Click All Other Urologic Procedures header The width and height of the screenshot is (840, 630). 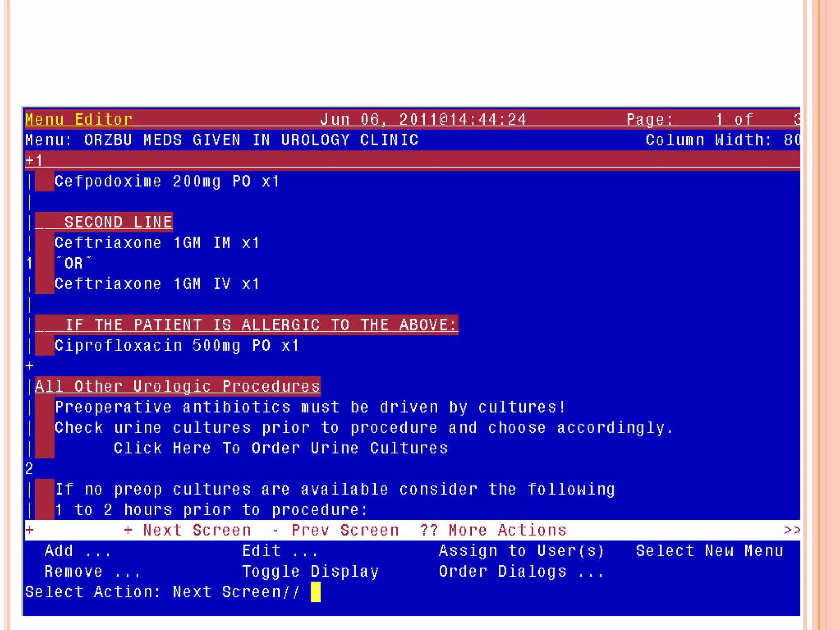click(x=177, y=386)
